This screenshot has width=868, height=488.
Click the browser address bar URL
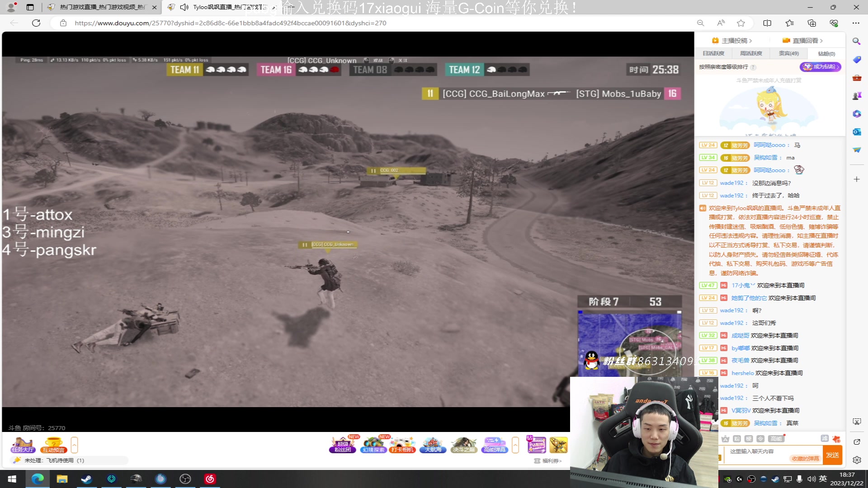coord(230,23)
